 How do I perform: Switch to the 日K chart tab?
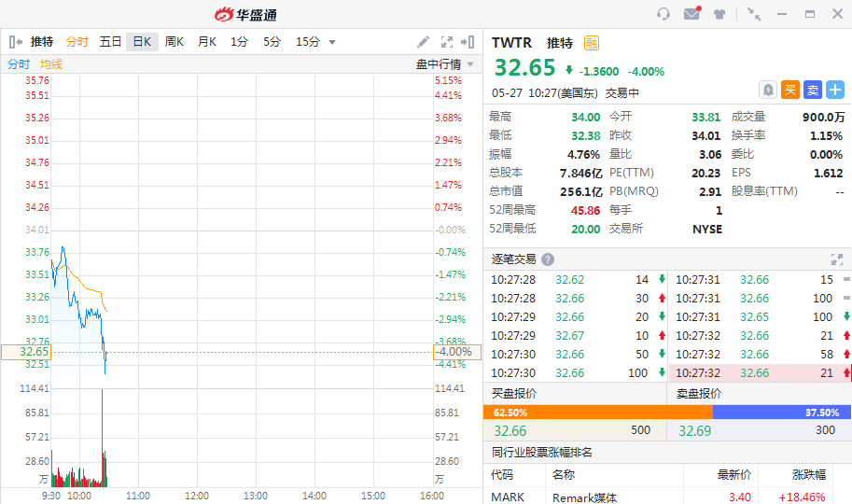point(142,42)
